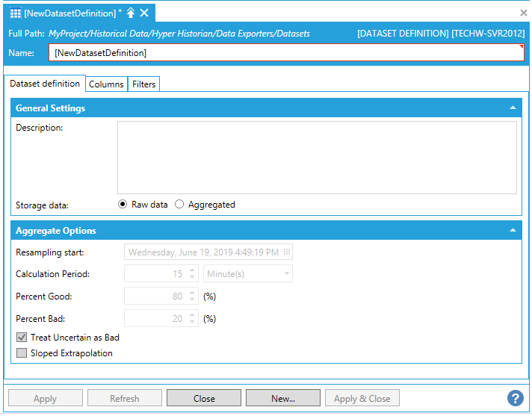Image resolution: width=532 pixels, height=416 pixels.
Task: Click the gray X at panel top right
Action: pyautogui.click(x=523, y=13)
